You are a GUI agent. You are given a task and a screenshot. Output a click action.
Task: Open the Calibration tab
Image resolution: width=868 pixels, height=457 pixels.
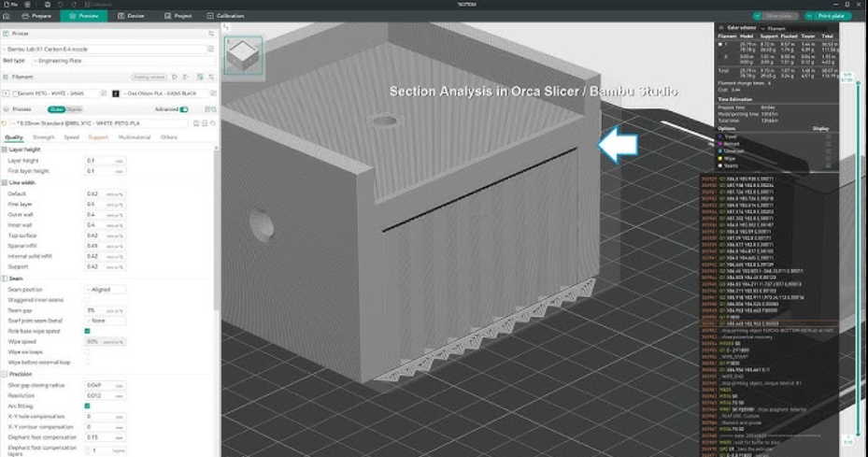pyautogui.click(x=225, y=16)
